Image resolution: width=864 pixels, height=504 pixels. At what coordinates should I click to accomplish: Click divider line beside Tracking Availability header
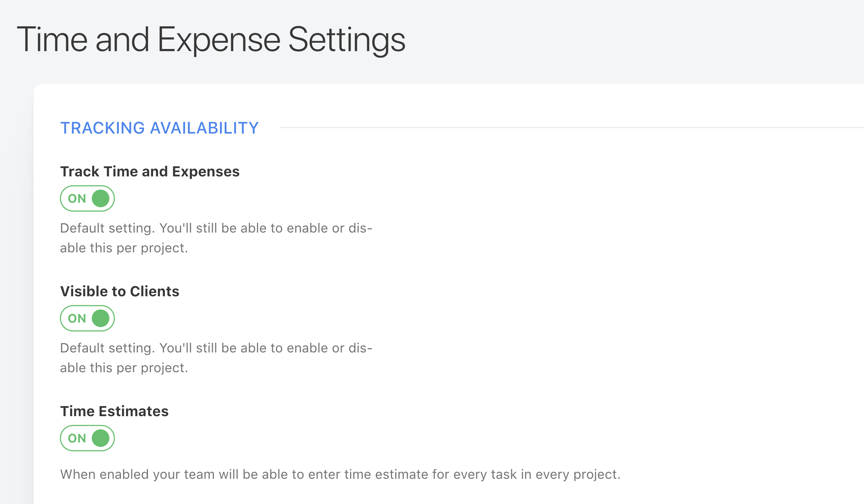[572, 127]
